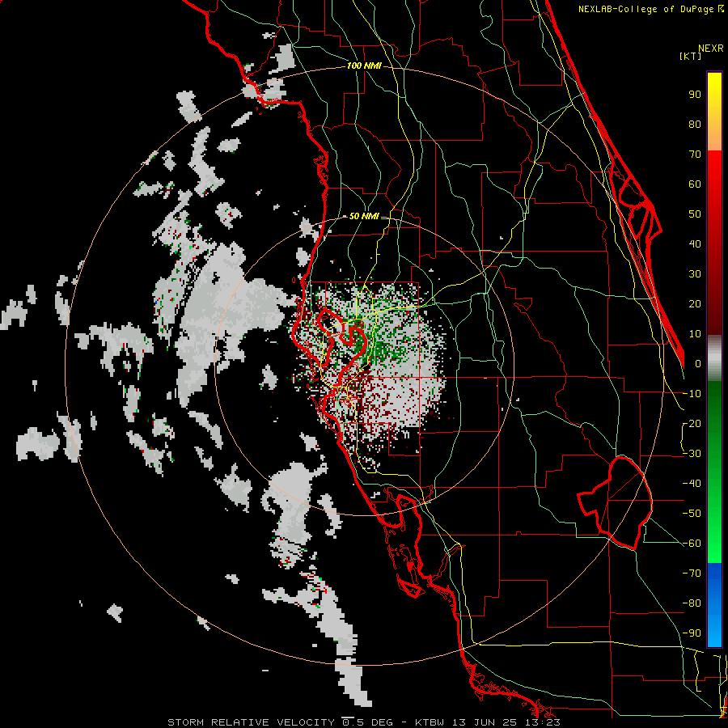The height and width of the screenshot is (728, 728).
Task: Click the -10 knot scale label
Action: point(692,394)
